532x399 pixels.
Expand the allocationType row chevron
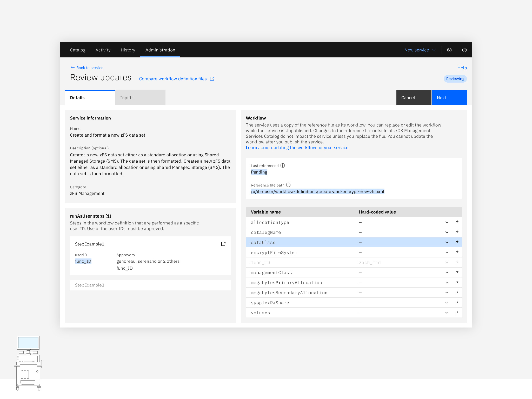(447, 222)
